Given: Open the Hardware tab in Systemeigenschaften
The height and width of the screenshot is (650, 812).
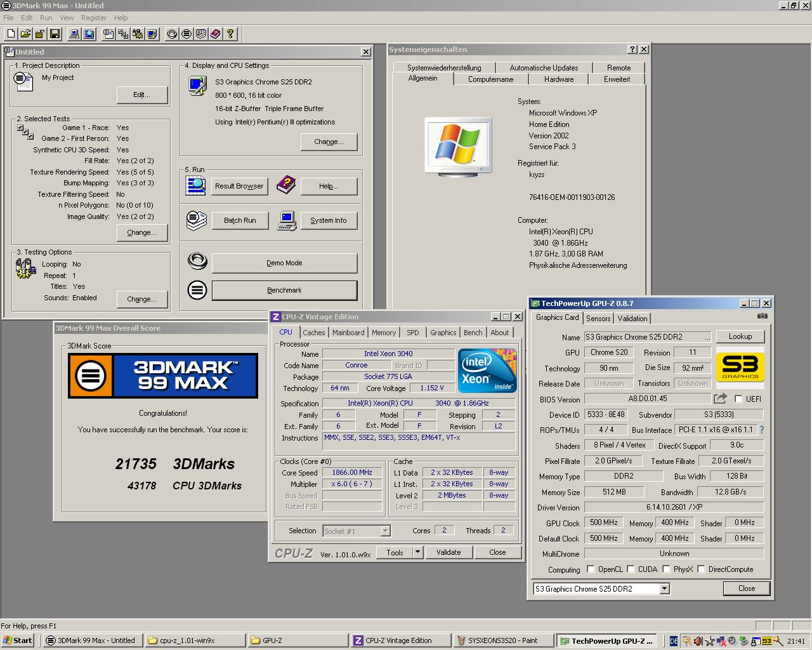Looking at the screenshot, I should click(x=559, y=79).
